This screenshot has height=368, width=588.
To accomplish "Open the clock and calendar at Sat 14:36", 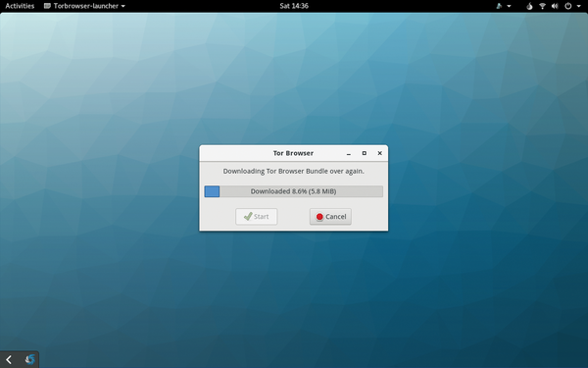I will pyautogui.click(x=294, y=6).
